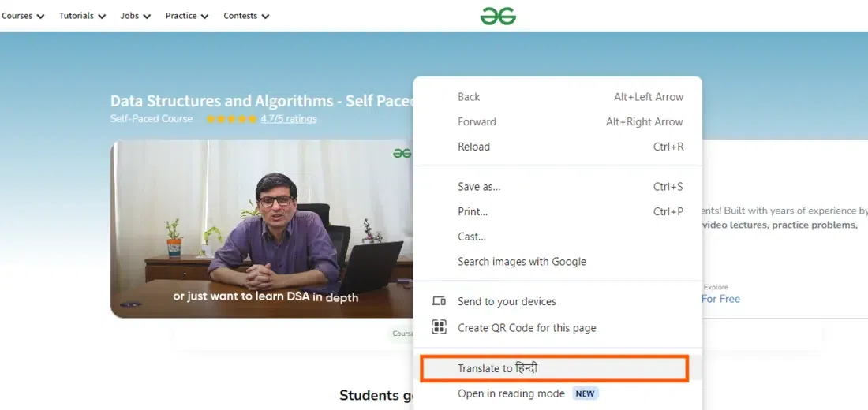
Task: Expand the Contests dropdown
Action: point(246,16)
